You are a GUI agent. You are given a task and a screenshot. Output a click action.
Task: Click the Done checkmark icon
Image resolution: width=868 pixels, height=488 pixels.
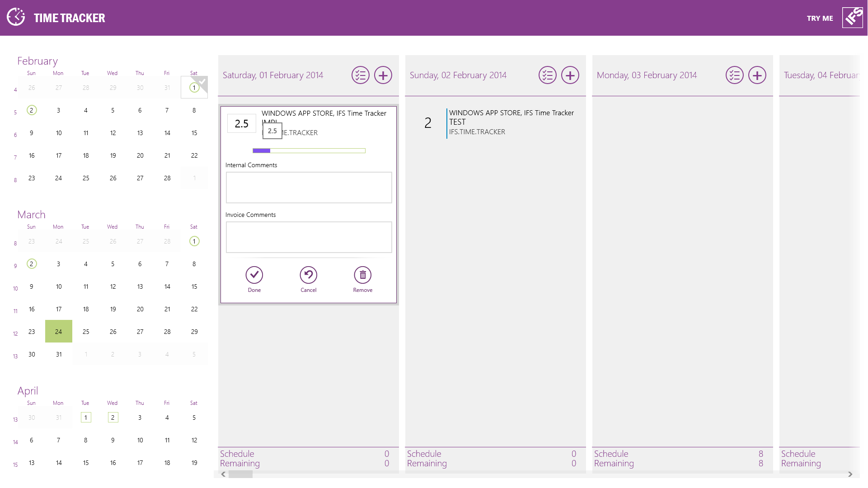pos(254,275)
